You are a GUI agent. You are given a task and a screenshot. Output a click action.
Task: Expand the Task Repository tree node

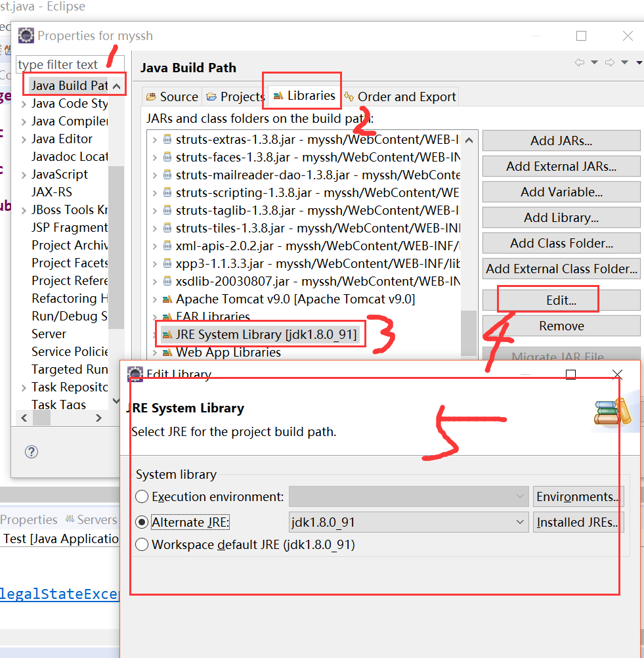click(x=24, y=387)
